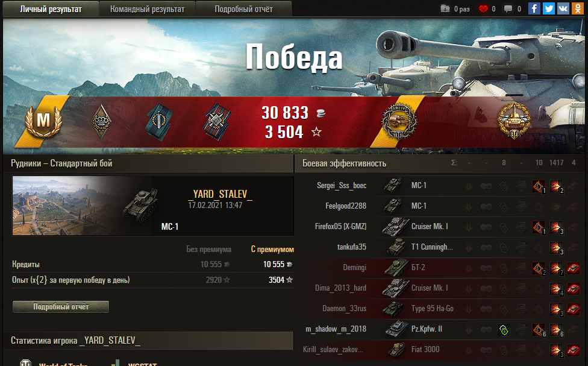Click the Mastery badge M medal

point(43,121)
